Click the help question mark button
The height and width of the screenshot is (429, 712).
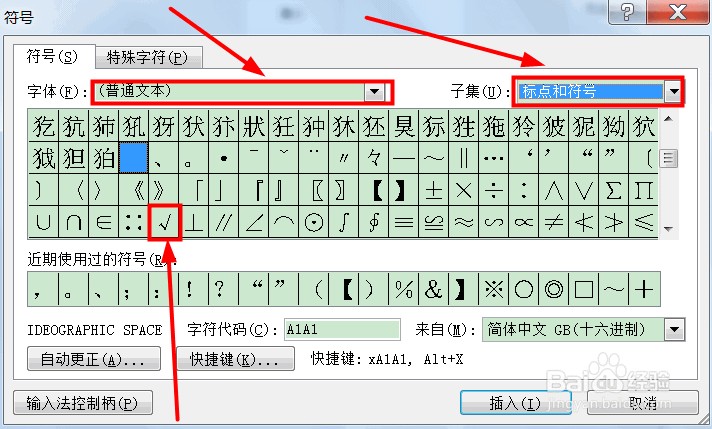point(627,11)
